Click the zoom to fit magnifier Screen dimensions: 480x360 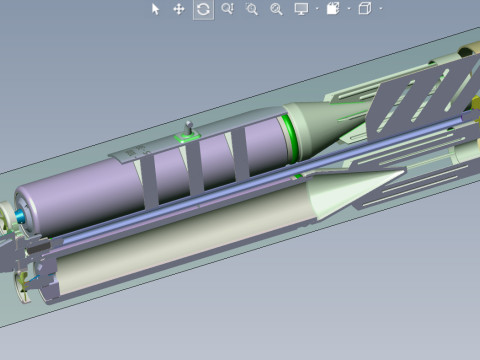276,9
